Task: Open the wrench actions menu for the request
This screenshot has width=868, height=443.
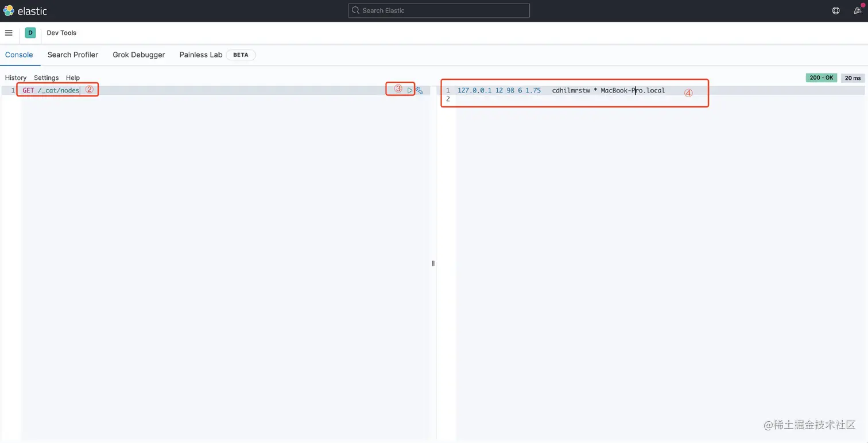Action: (x=420, y=90)
